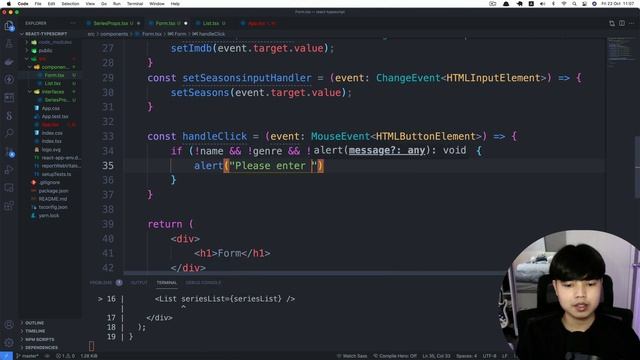Open the Manage gear icon
Image resolution: width=640 pixels, height=360 pixels.
pos(9,342)
